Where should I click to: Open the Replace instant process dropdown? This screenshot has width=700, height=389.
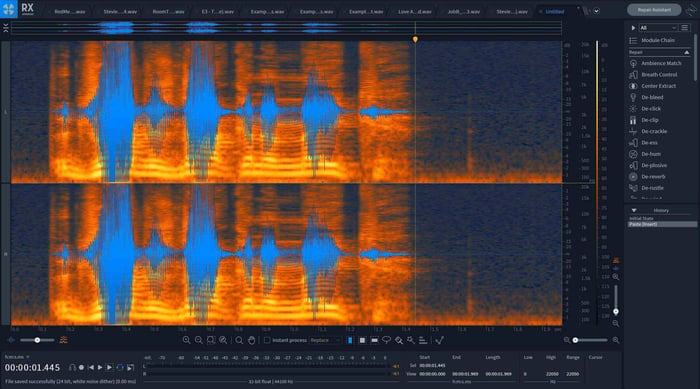[325, 340]
